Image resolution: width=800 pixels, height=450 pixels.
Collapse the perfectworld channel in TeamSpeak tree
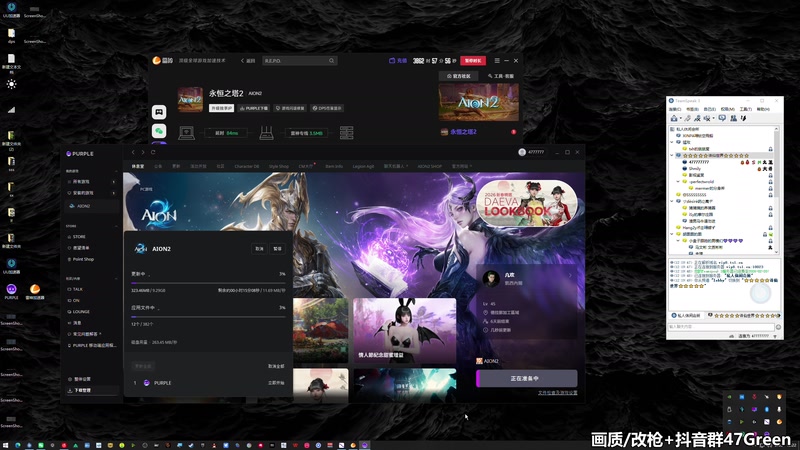(678, 181)
